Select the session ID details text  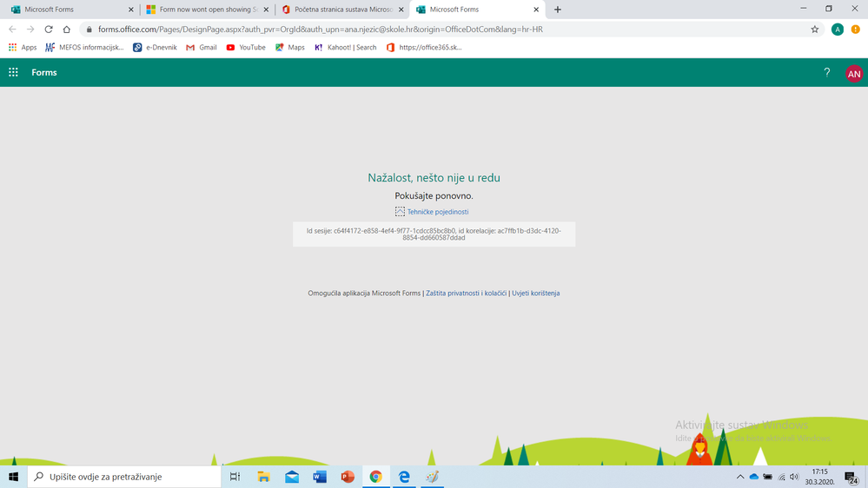[x=434, y=234]
